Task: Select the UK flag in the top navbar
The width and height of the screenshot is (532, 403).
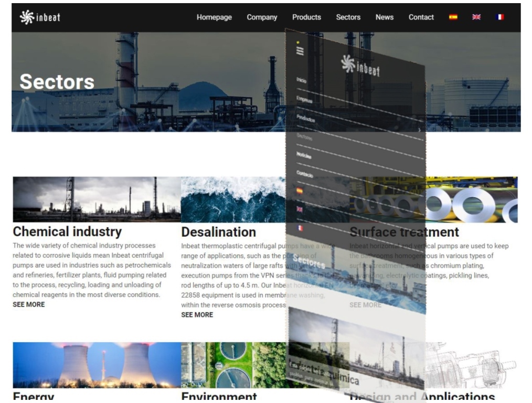Action: (476, 17)
